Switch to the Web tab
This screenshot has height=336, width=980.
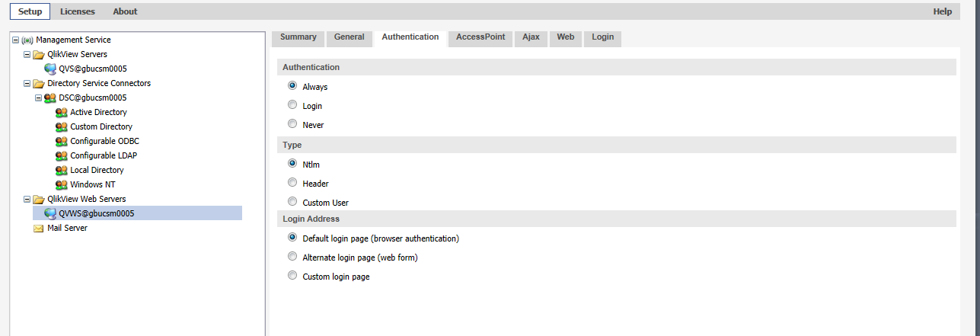click(566, 37)
